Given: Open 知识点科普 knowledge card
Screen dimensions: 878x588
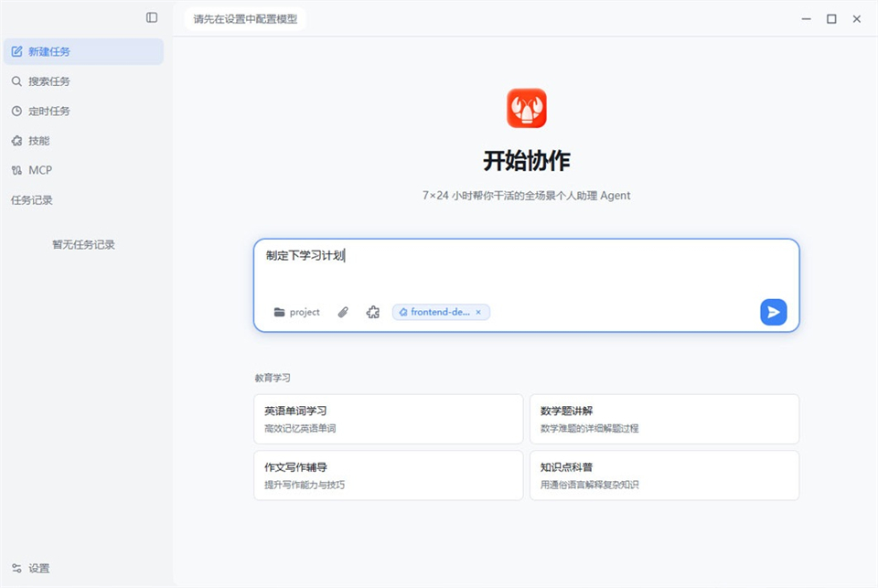Looking at the screenshot, I should pos(664,476).
